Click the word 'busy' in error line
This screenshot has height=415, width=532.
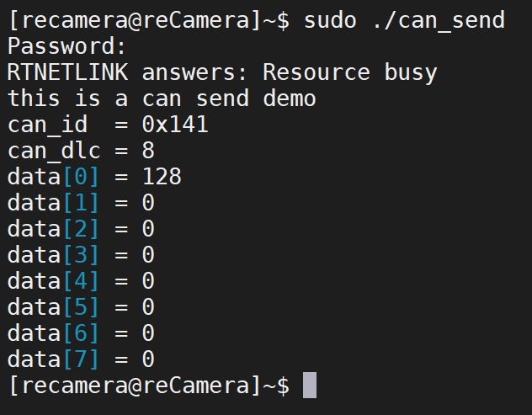pyautogui.click(x=411, y=72)
